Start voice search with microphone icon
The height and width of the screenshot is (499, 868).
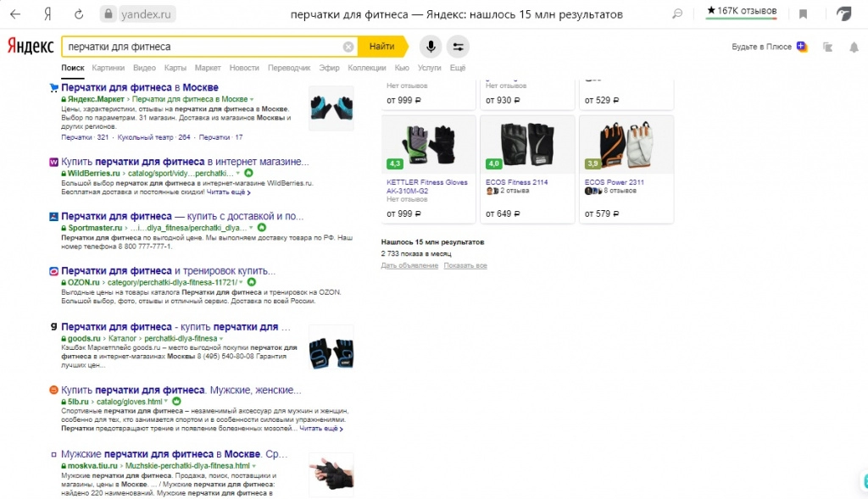pyautogui.click(x=431, y=47)
